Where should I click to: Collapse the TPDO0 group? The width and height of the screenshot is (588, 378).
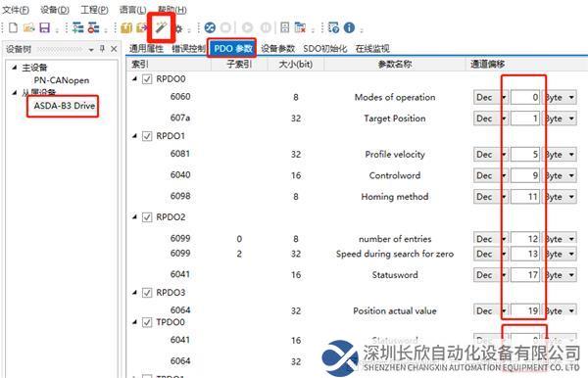pos(135,322)
